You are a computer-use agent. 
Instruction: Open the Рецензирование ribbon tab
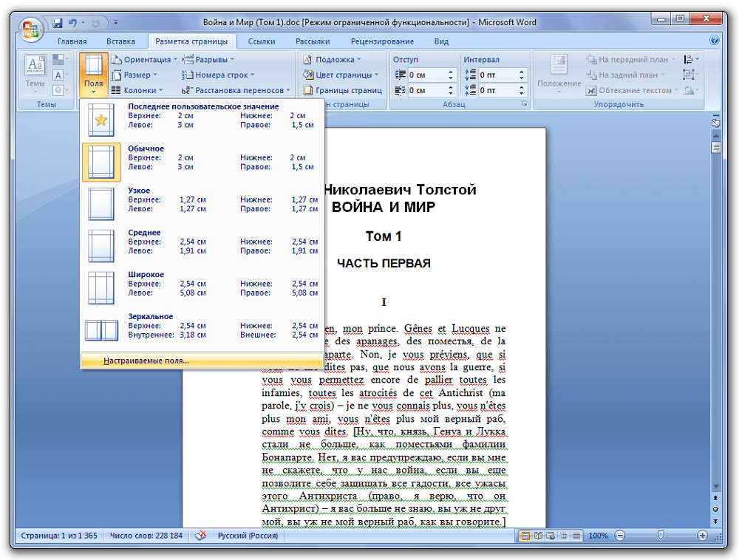(382, 41)
